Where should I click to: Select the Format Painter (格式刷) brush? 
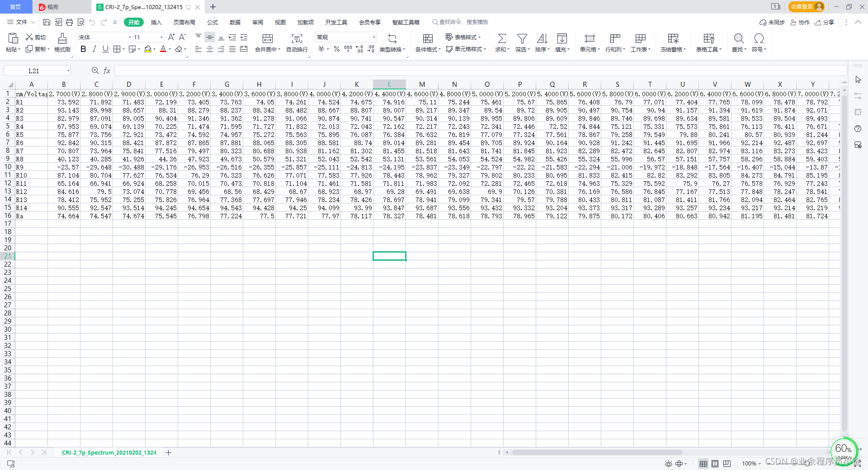62,42
